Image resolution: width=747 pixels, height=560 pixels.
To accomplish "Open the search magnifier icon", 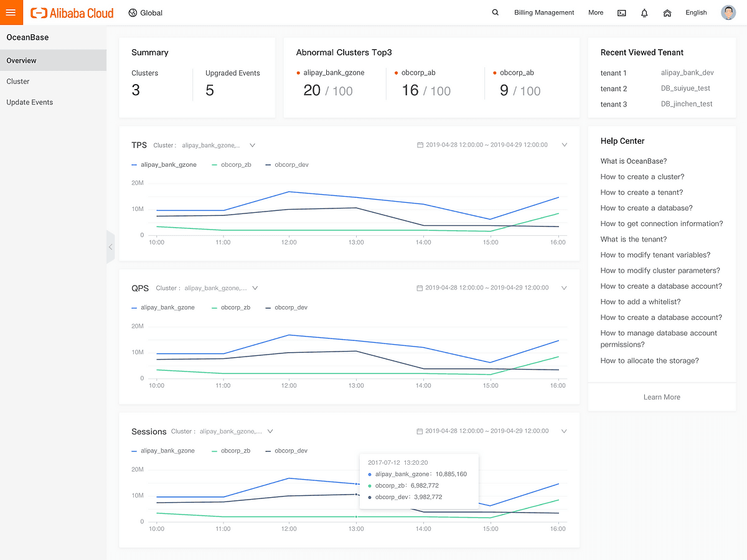I will pyautogui.click(x=496, y=12).
